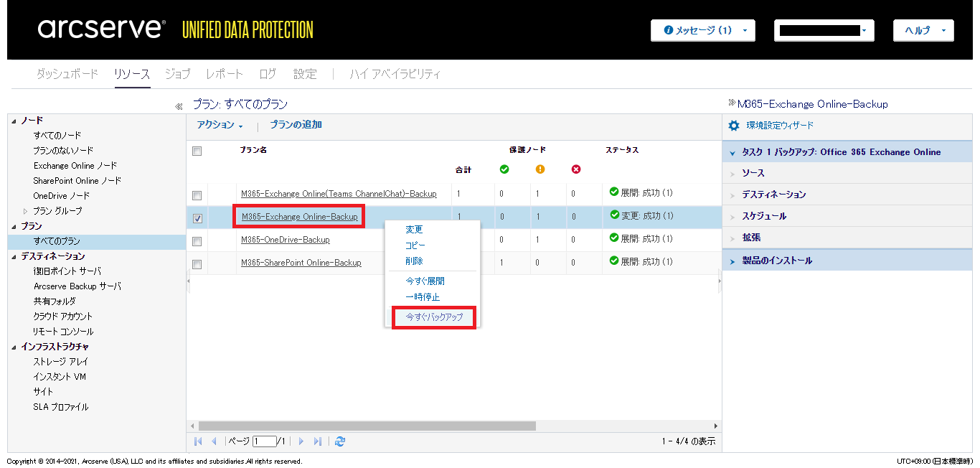Choose 一時停止 from context menu
980x468 pixels.
423,297
